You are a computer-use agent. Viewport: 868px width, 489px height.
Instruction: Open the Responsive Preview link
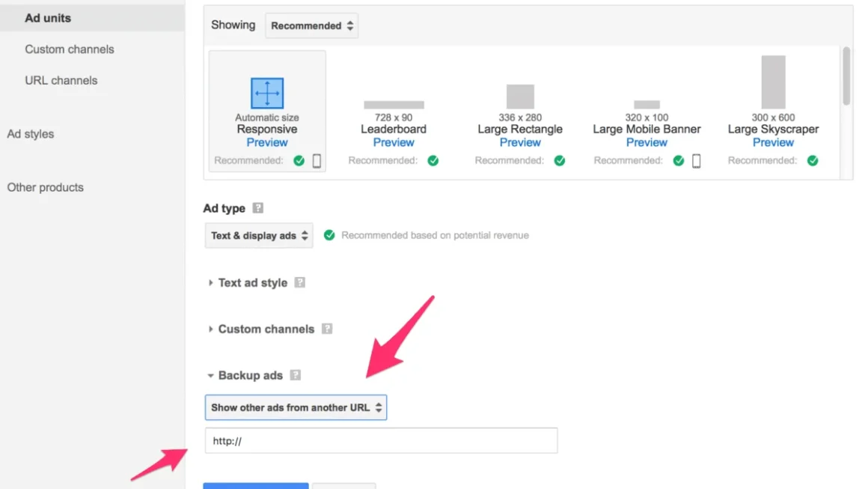267,142
